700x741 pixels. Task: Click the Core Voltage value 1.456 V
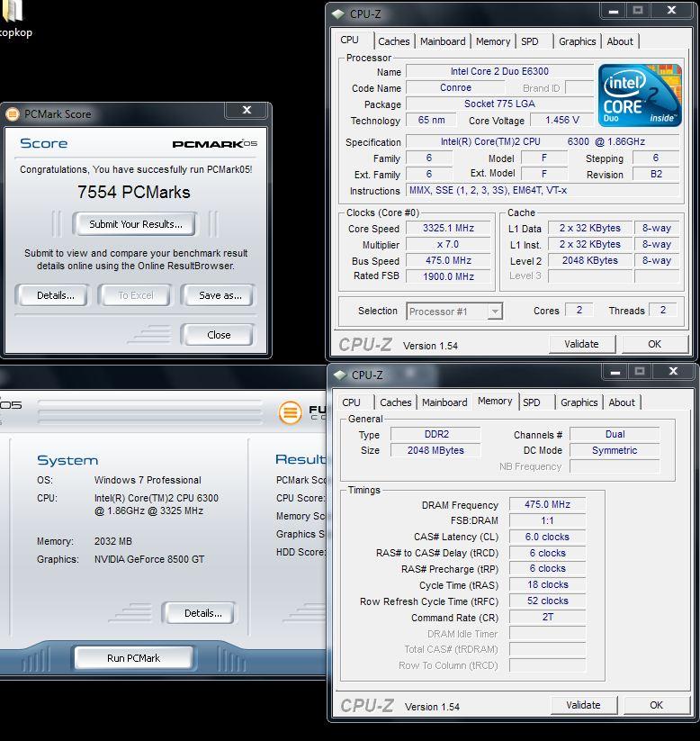click(x=561, y=120)
